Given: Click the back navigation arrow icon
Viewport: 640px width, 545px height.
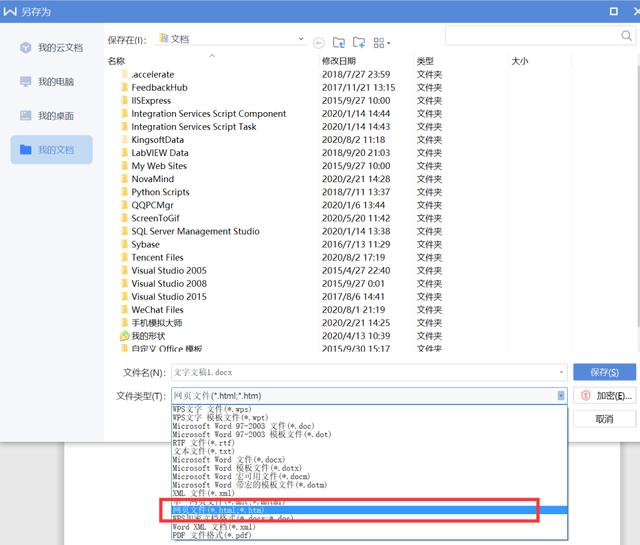Looking at the screenshot, I should click(x=319, y=42).
